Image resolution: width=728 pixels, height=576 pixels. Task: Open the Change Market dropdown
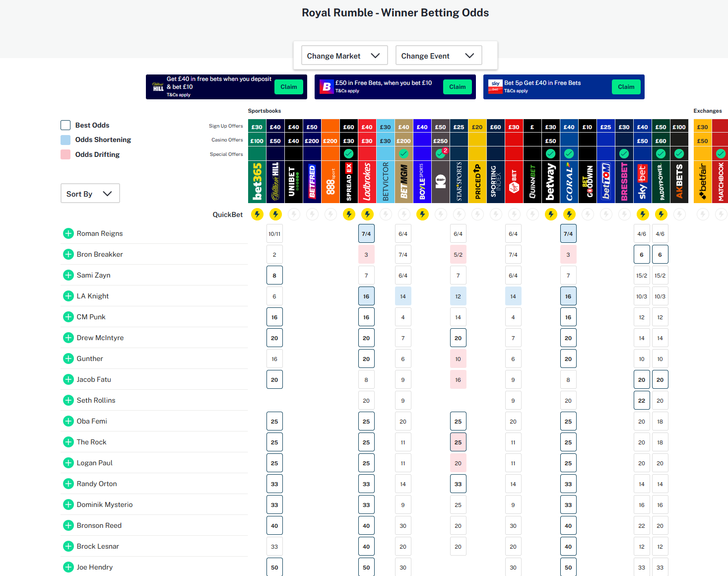pos(343,56)
